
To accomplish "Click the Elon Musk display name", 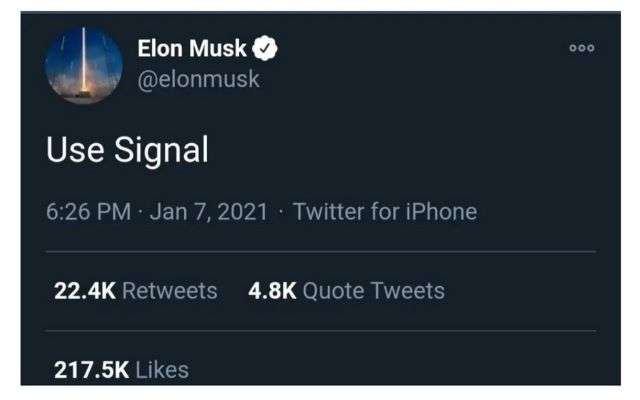I will (x=192, y=48).
